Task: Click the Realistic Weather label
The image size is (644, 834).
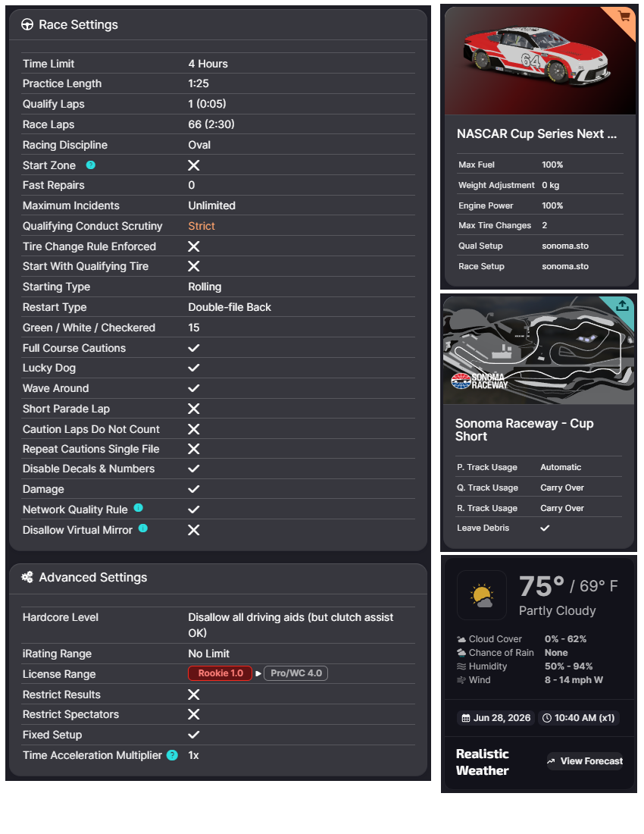Action: point(483,762)
